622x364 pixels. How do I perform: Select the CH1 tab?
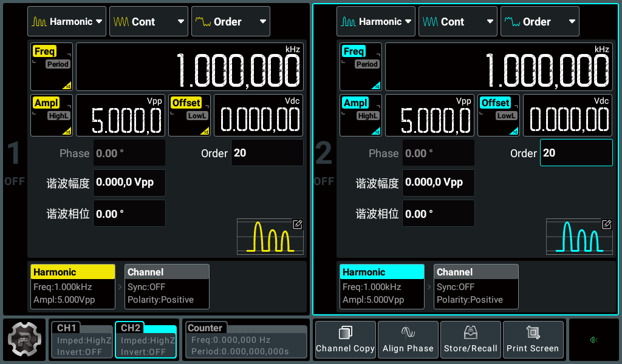pyautogui.click(x=82, y=340)
